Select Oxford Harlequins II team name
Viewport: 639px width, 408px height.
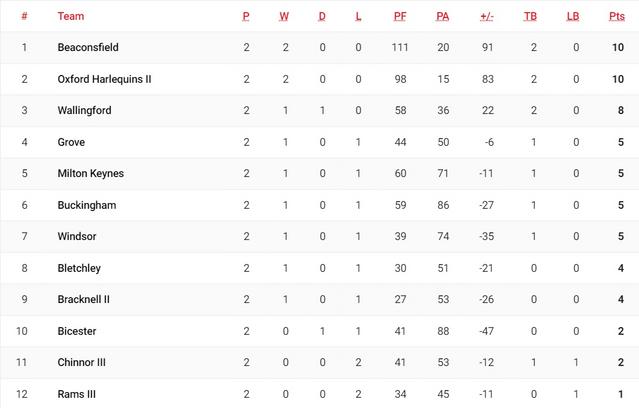[x=104, y=79]
